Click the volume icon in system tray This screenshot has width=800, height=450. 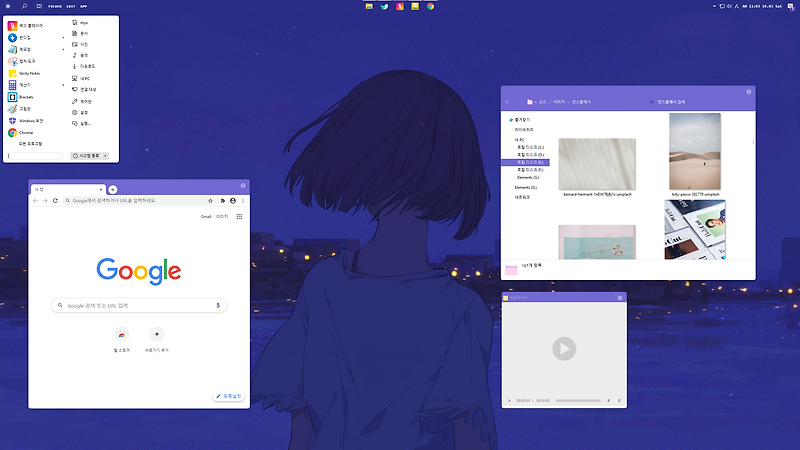tap(729, 7)
